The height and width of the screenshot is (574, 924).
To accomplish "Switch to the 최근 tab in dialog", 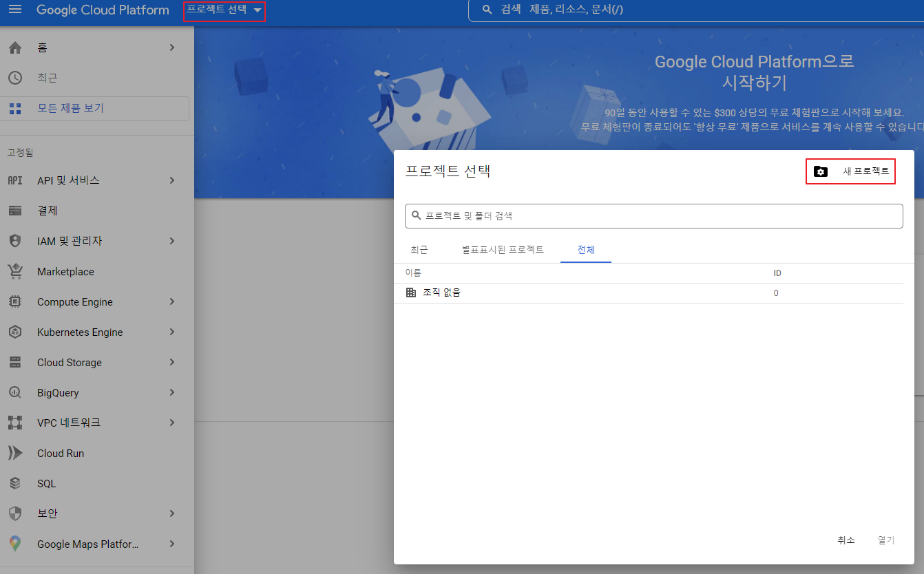I will pos(419,250).
